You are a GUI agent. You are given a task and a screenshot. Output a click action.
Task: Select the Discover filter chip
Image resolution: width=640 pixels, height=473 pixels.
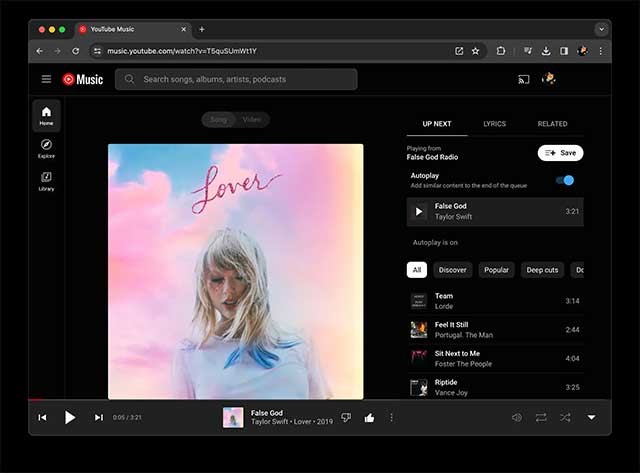(x=452, y=270)
